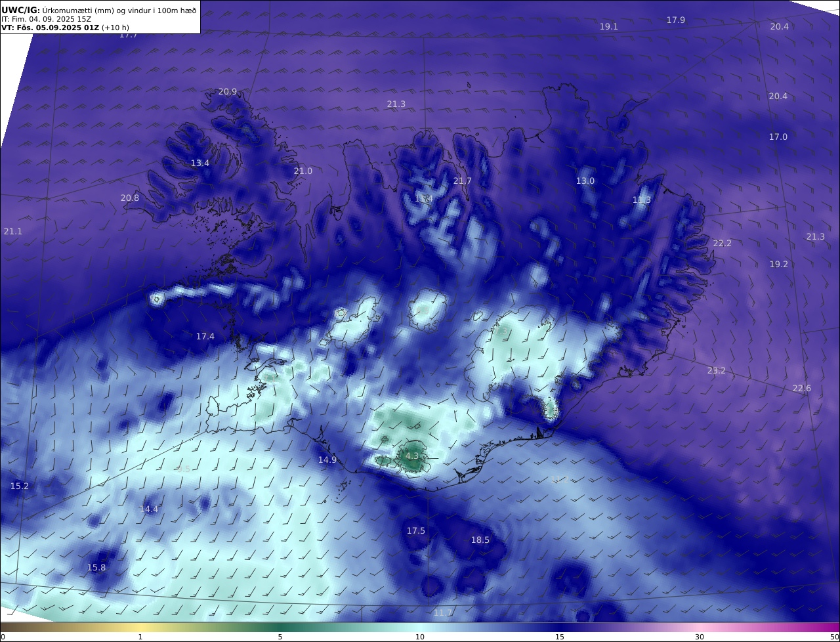Click the 21.1 value label
The height and width of the screenshot is (642, 840).
(x=13, y=232)
